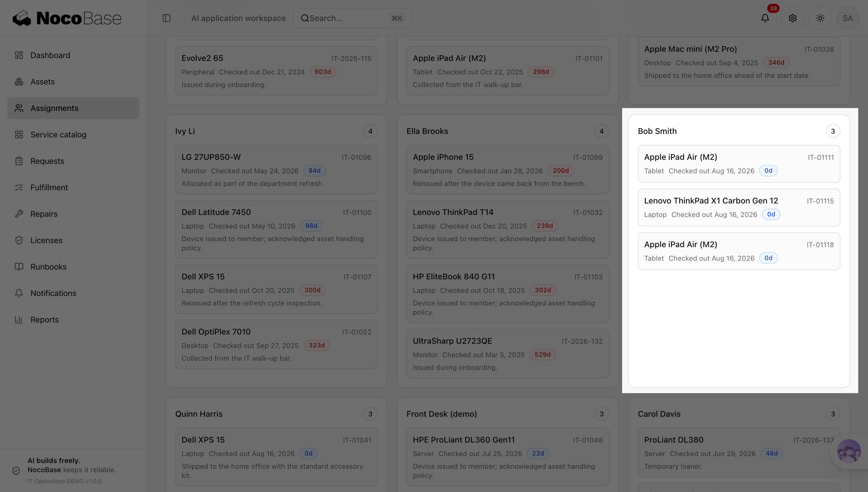Open the Apple Mac mini (M2 Pro) card
Screen dimensions: 868x492
(739, 61)
